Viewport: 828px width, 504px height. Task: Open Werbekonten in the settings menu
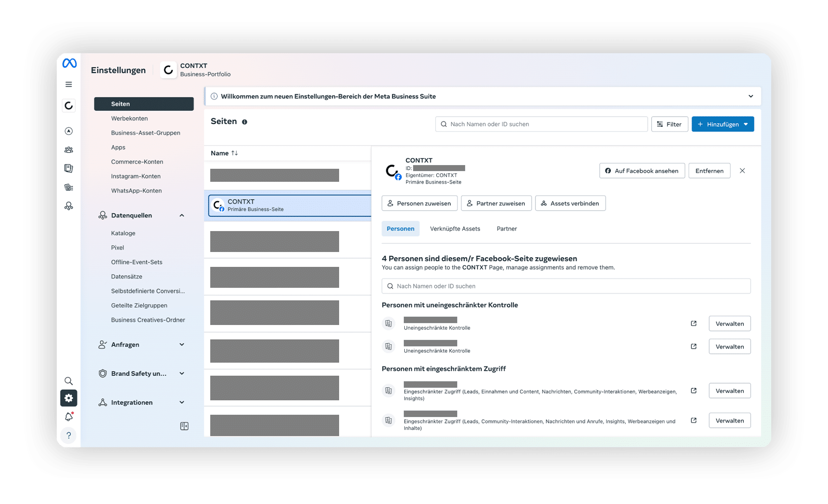(129, 119)
